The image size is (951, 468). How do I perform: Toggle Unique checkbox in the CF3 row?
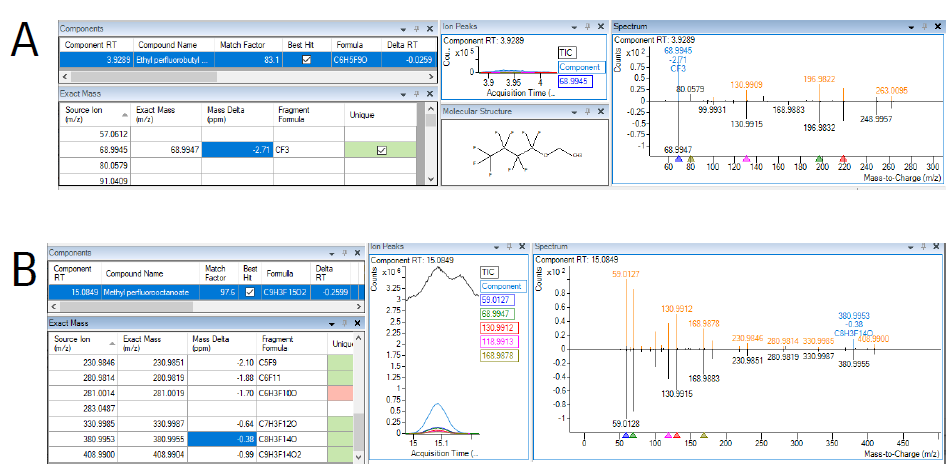pos(381,150)
